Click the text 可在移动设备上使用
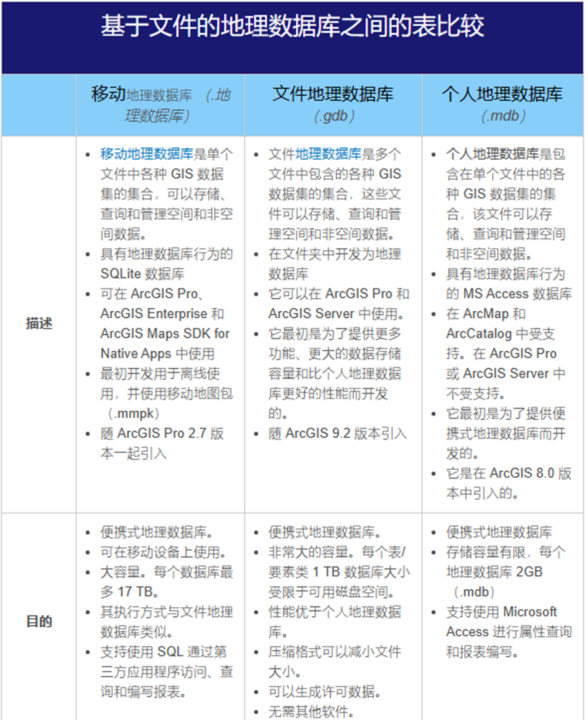The width and height of the screenshot is (588, 720). point(163,552)
